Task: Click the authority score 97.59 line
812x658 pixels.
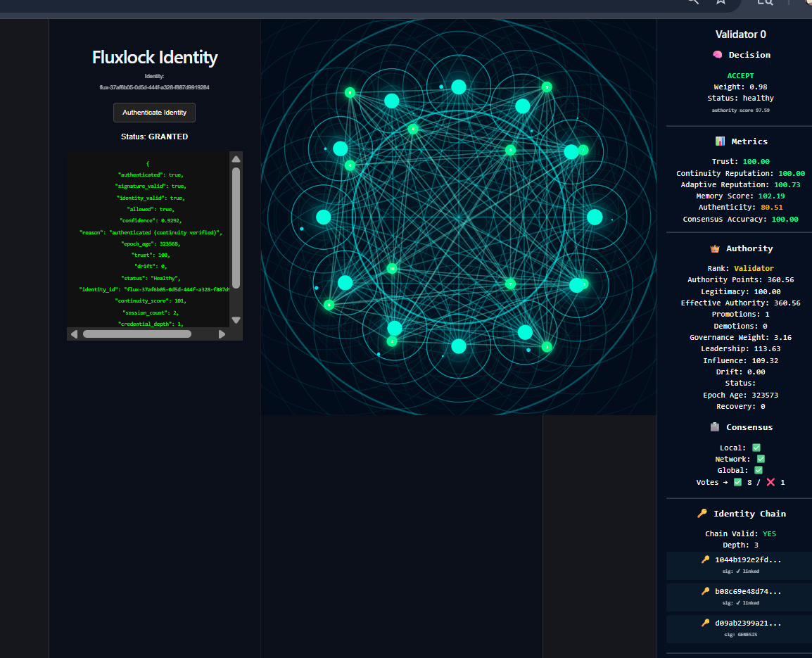Action: click(740, 110)
